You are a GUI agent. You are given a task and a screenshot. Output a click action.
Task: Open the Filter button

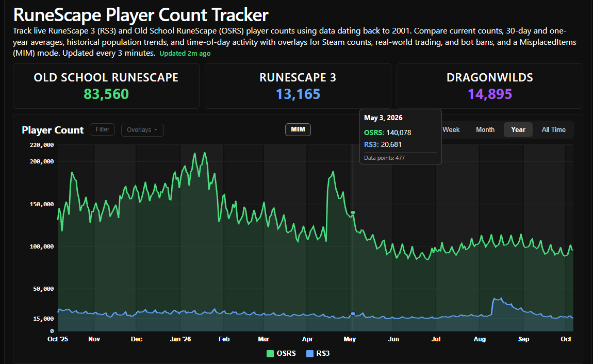102,129
